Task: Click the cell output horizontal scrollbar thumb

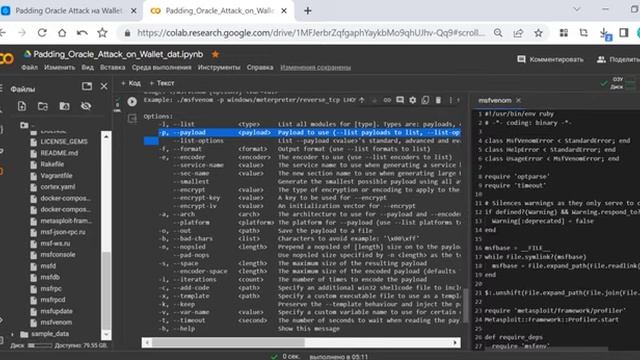Action: (228, 342)
